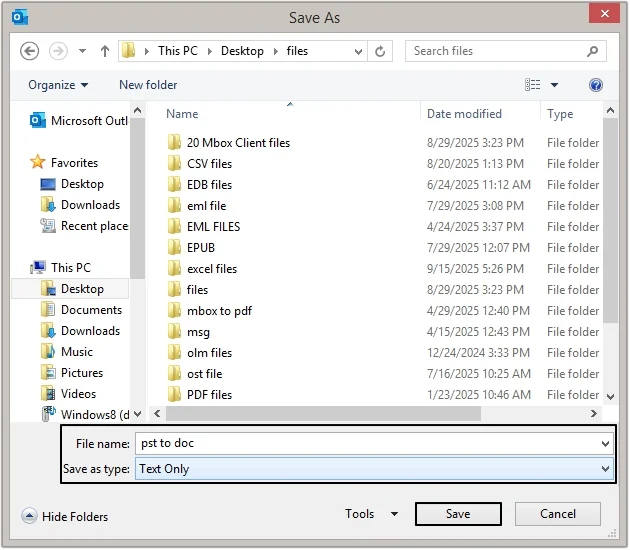Image resolution: width=630 pixels, height=550 pixels.
Task: Expand the view options dropdown arrow
Action: [x=554, y=85]
